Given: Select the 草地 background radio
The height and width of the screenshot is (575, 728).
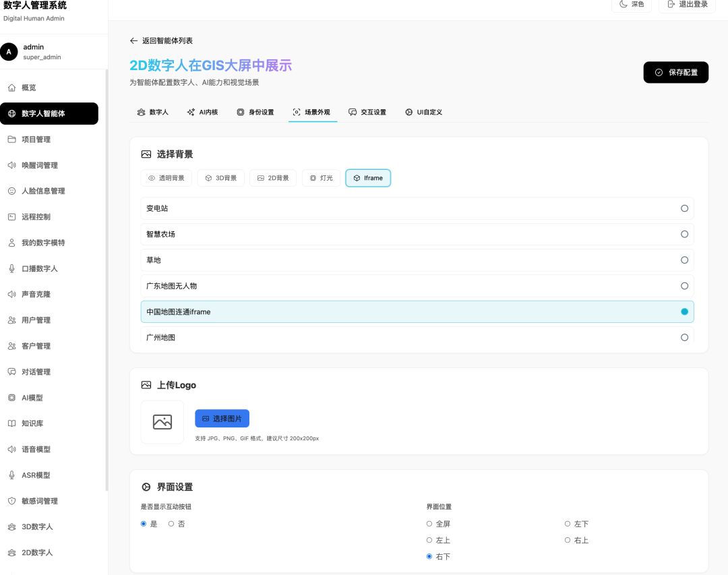Looking at the screenshot, I should click(x=684, y=260).
